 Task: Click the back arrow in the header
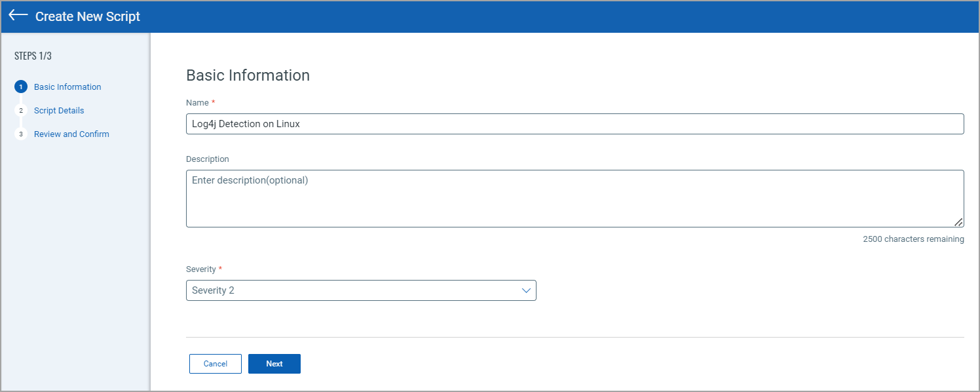click(x=18, y=16)
